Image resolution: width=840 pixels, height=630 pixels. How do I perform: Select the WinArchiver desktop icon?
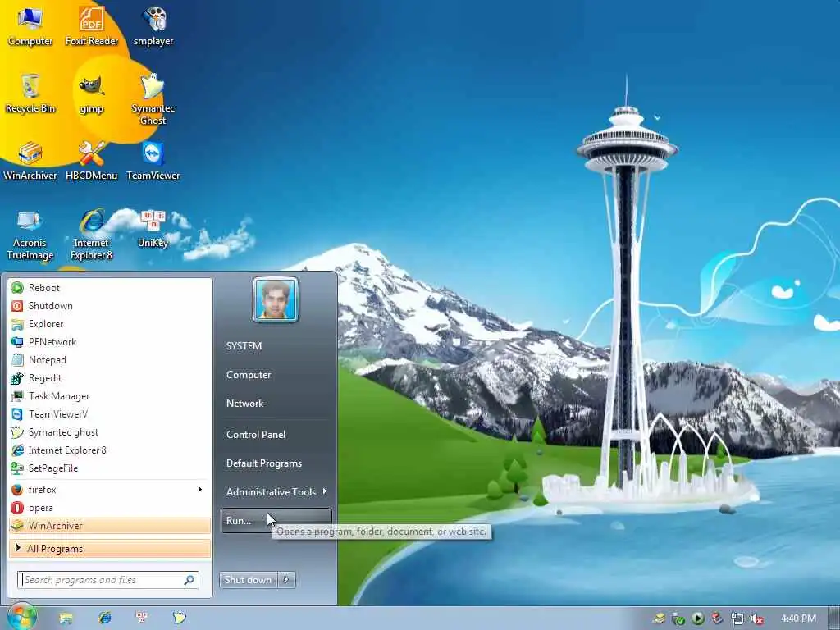point(30,161)
